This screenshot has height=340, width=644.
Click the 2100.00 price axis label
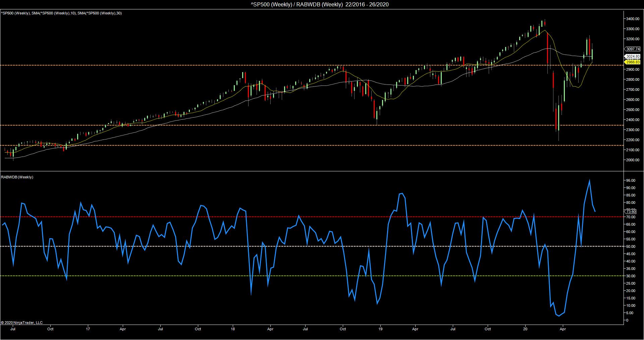632,150
